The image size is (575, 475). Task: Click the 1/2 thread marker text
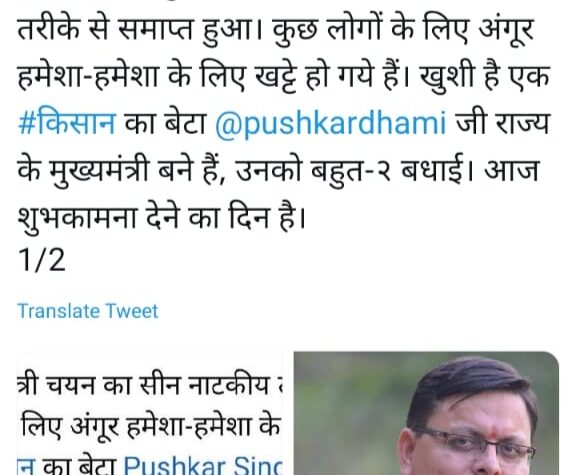[41, 260]
